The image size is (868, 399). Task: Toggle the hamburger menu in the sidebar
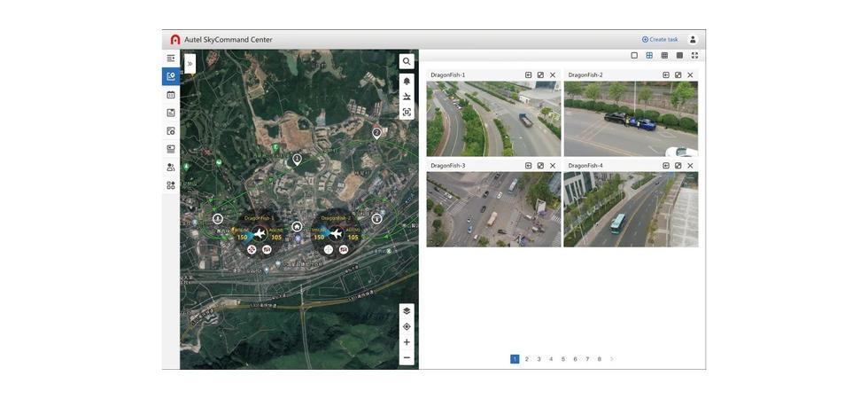click(171, 59)
